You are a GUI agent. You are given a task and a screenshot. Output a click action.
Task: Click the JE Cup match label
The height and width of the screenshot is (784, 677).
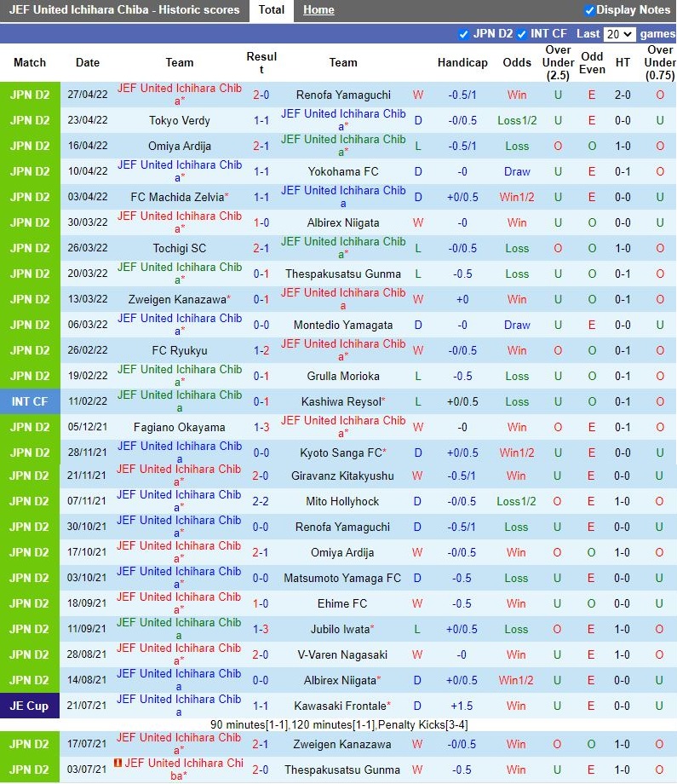[30, 706]
